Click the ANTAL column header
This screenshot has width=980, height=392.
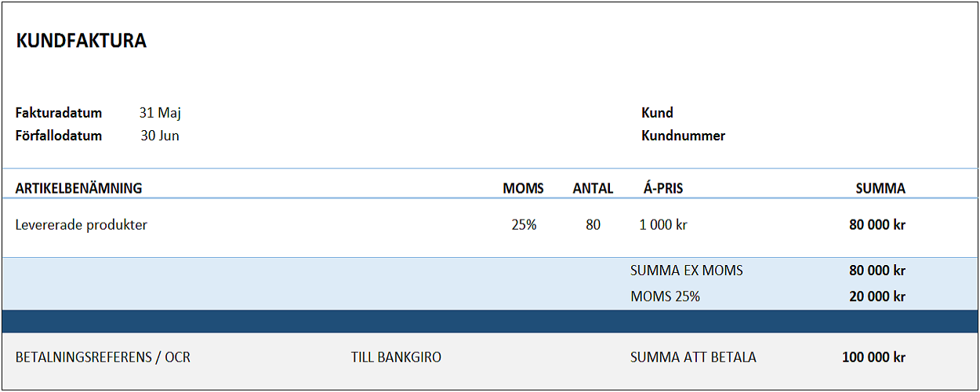click(593, 188)
